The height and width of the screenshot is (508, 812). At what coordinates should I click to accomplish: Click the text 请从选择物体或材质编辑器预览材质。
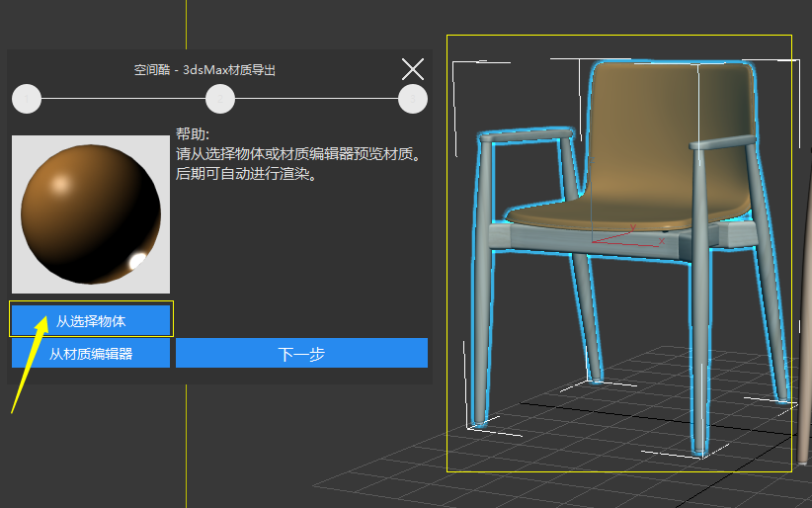pyautogui.click(x=298, y=154)
